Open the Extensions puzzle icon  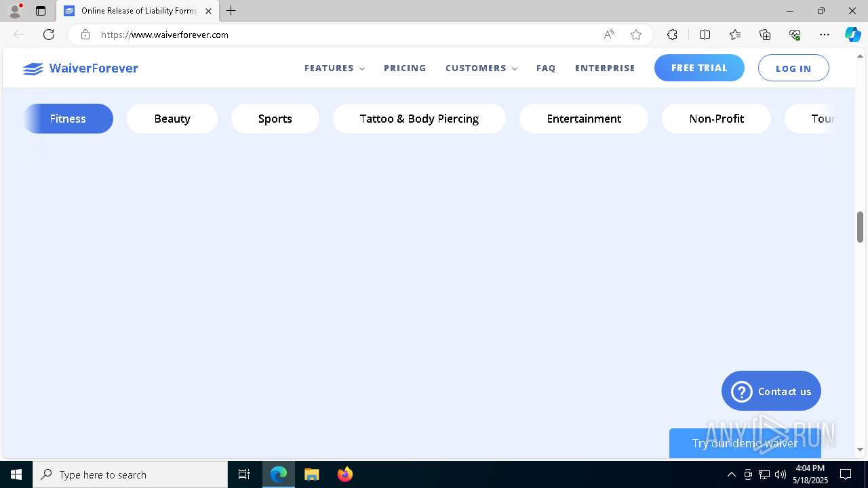[x=672, y=35]
